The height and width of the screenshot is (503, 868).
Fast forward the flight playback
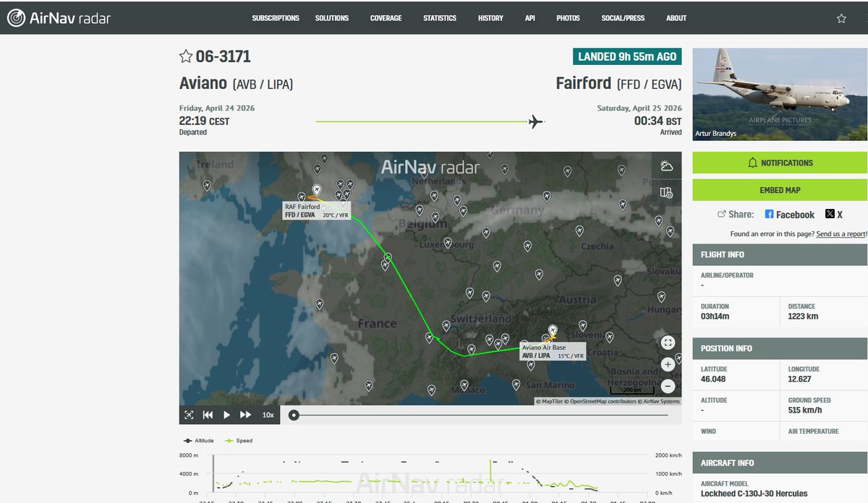[x=245, y=415]
